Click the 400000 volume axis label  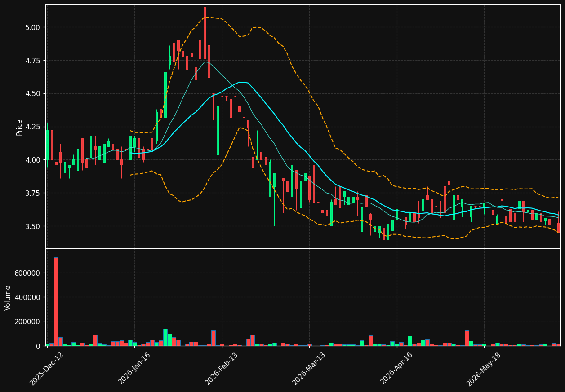pyautogui.click(x=28, y=297)
